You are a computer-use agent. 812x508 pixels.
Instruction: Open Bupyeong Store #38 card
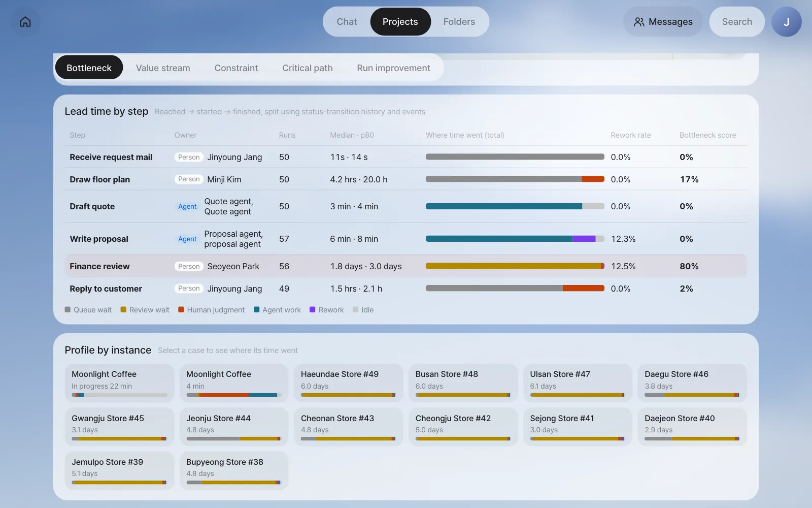click(234, 470)
